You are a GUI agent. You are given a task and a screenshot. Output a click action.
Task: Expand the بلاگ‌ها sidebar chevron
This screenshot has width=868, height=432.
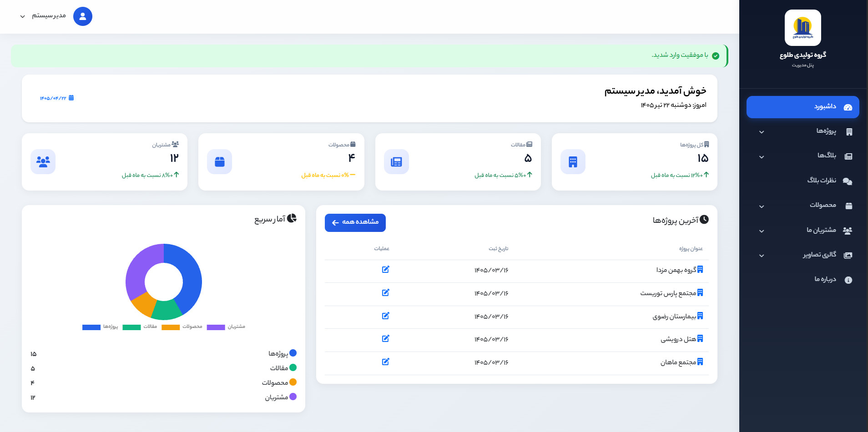(x=762, y=157)
